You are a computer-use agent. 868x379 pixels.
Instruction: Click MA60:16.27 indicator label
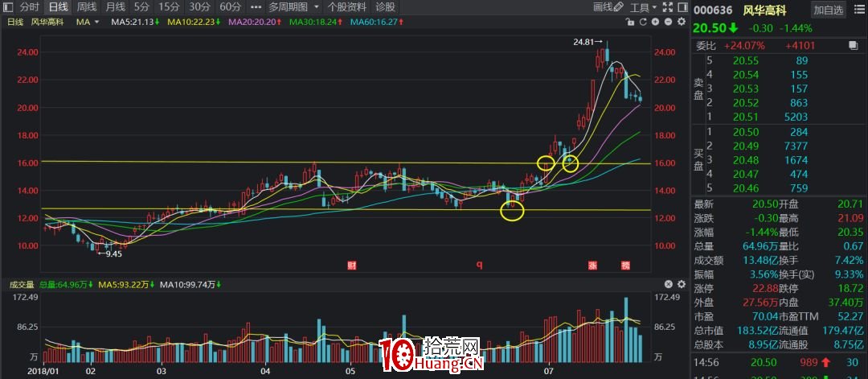pyautogui.click(x=376, y=23)
